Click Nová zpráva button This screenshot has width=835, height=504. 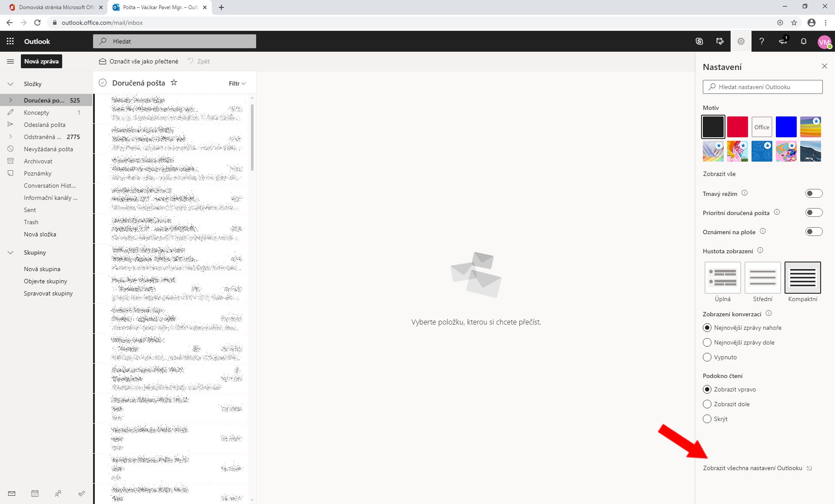pyautogui.click(x=41, y=61)
